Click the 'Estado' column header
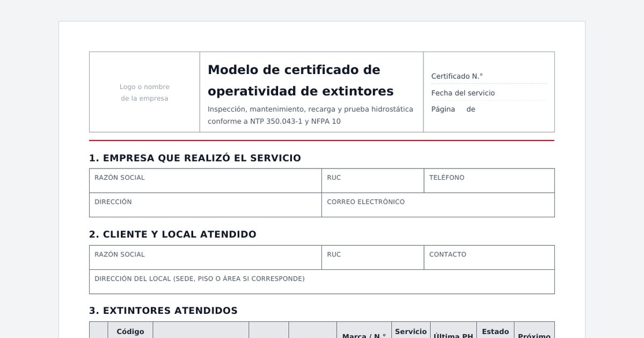Screen dimensions: 644x338 point(495,330)
